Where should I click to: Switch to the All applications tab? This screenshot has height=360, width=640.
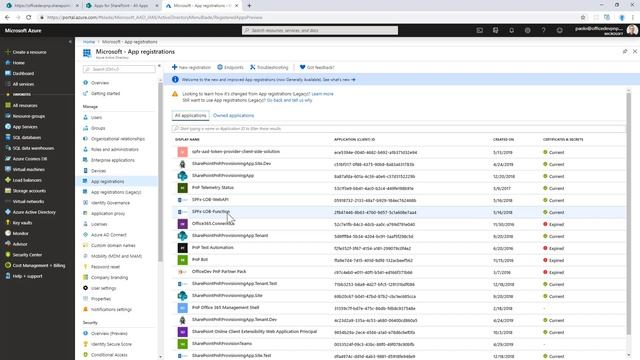click(x=191, y=116)
